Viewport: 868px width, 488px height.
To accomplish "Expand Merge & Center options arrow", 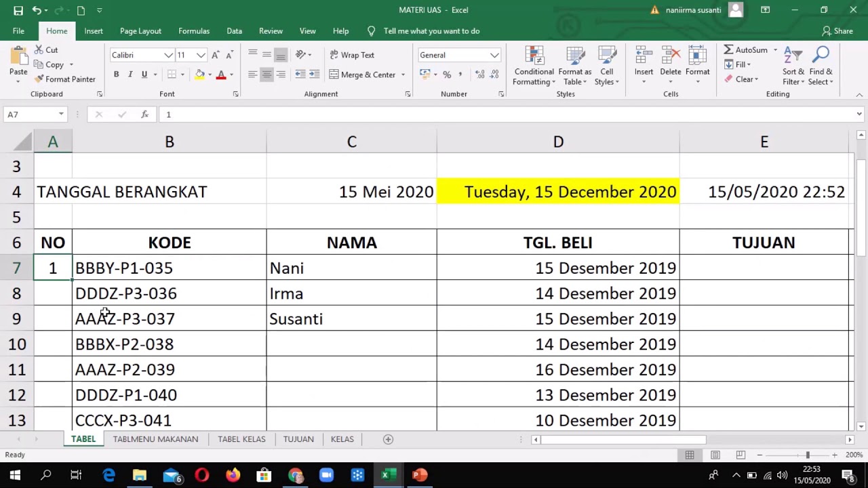I will tap(403, 75).
